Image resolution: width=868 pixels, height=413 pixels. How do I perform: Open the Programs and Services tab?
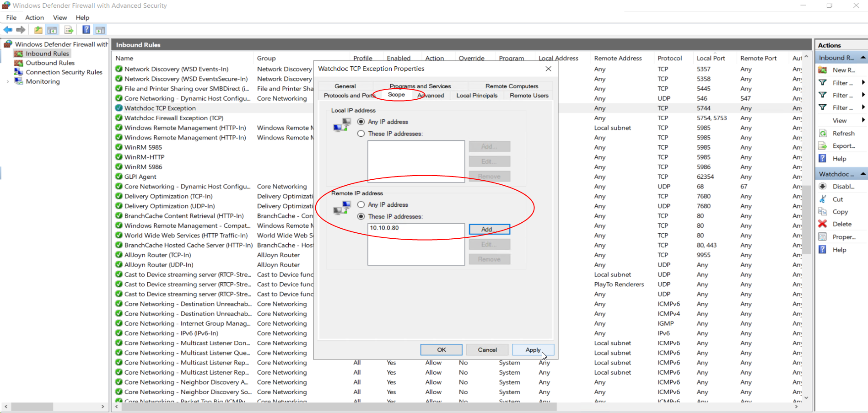coord(420,86)
